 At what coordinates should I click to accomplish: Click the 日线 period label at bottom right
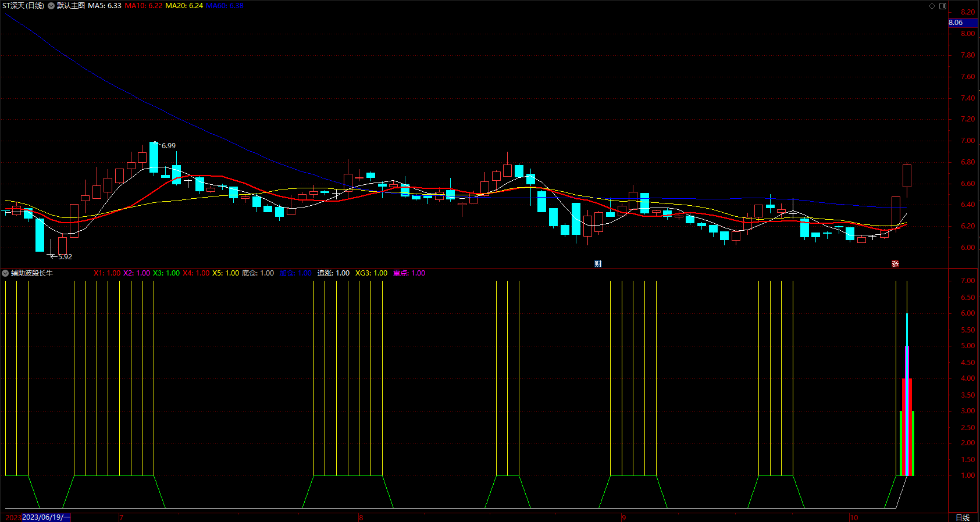coord(963,517)
